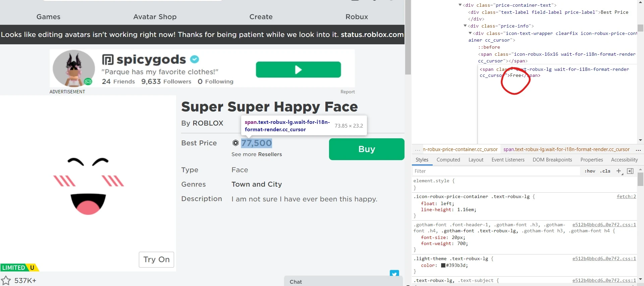Open the Chat bar

pyautogui.click(x=343, y=281)
